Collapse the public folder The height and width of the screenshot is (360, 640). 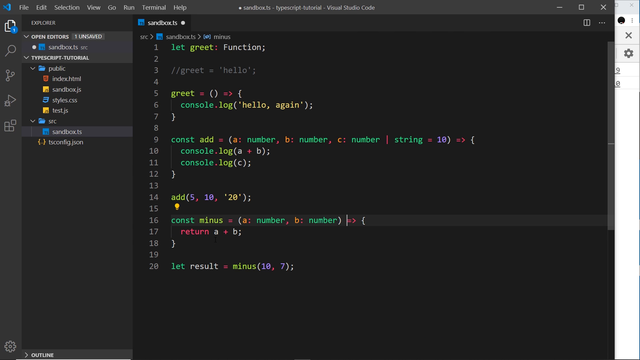33,69
